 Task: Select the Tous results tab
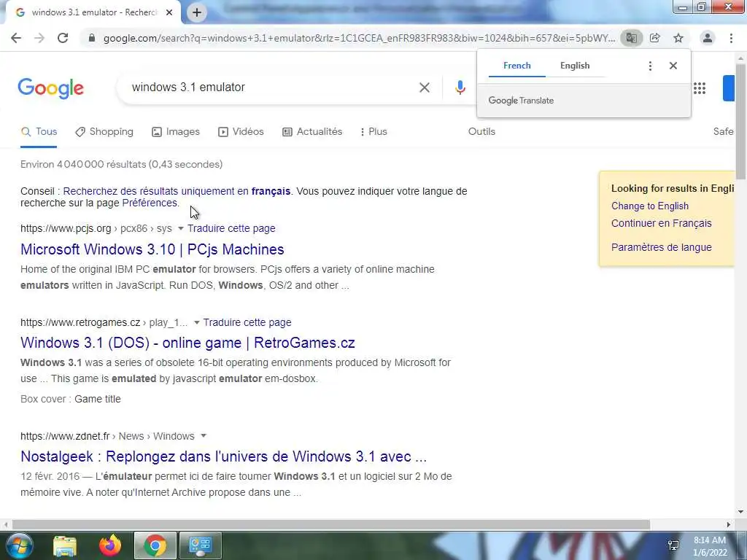39,132
